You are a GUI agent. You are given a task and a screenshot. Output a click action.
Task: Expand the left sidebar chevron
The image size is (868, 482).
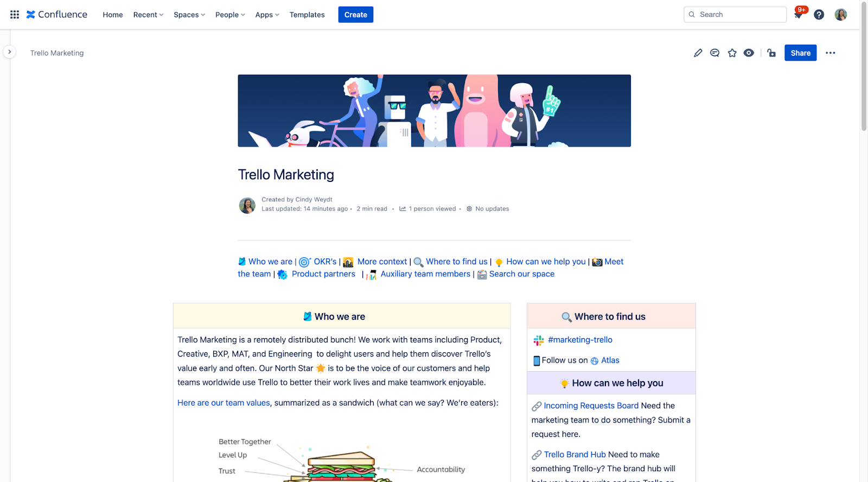[x=9, y=52]
